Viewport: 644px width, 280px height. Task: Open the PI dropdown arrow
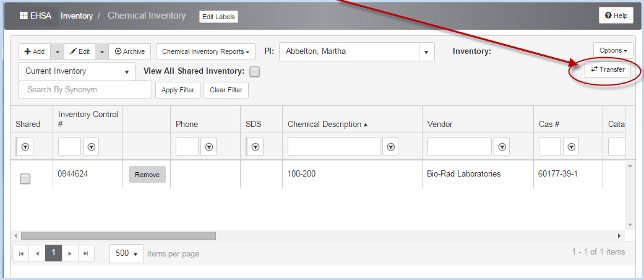click(426, 52)
